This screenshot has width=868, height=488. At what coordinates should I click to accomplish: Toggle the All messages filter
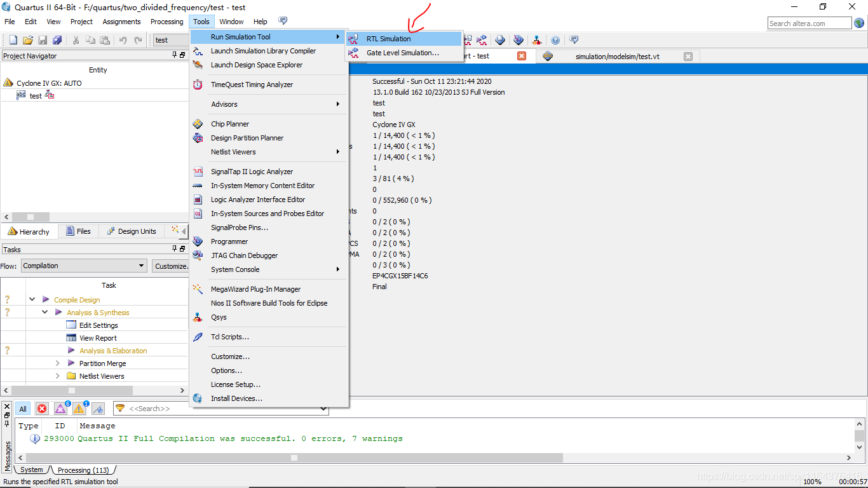coord(23,409)
